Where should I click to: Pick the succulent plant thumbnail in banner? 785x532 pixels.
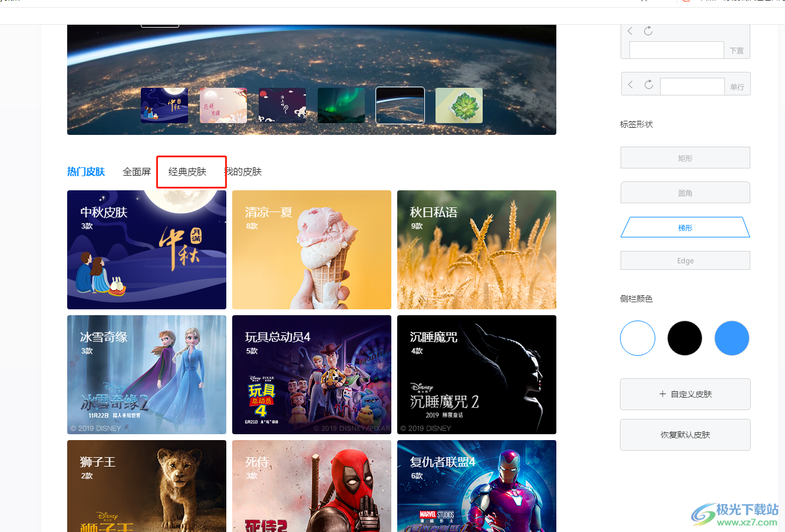click(x=459, y=105)
